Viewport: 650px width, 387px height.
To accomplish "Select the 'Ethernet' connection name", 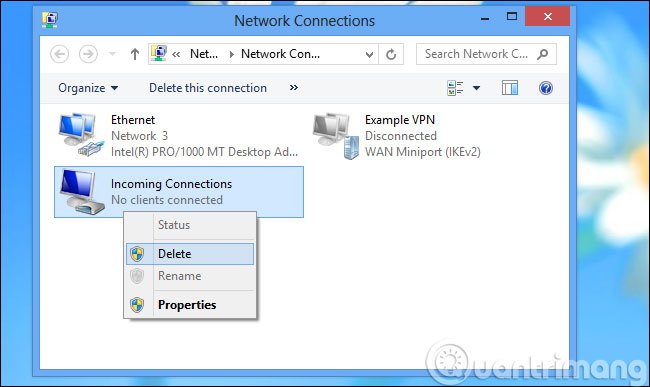I will (133, 120).
